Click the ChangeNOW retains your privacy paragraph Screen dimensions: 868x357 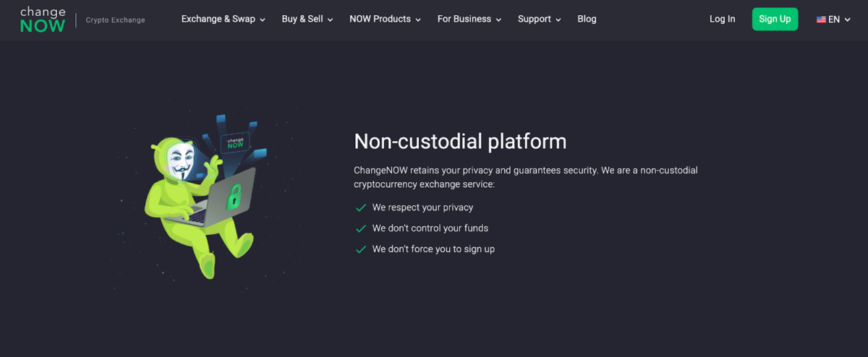click(526, 177)
